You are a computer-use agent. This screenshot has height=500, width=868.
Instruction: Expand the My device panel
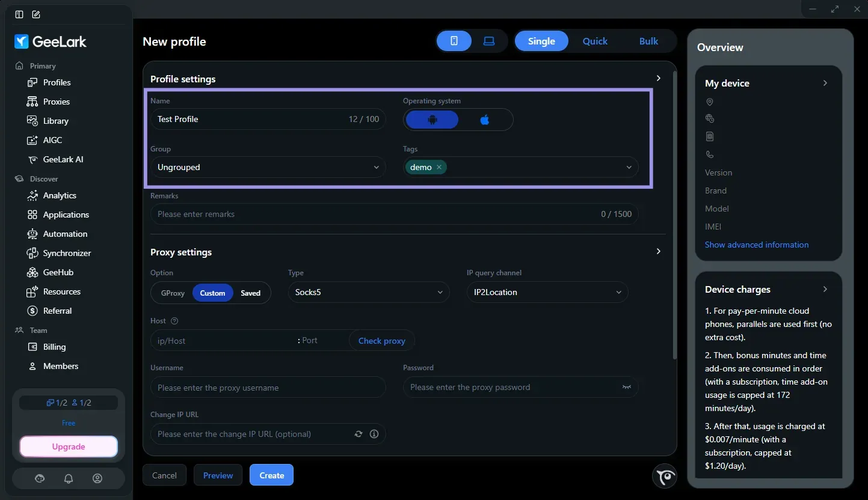pyautogui.click(x=825, y=83)
